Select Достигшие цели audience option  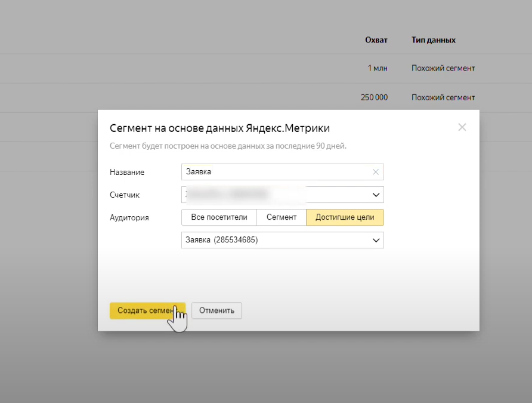pyautogui.click(x=345, y=217)
